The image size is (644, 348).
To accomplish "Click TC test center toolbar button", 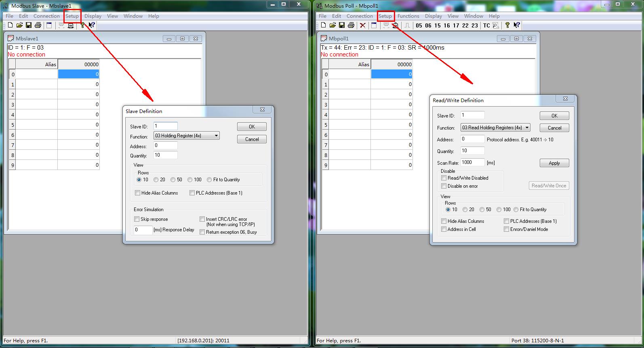I will click(x=486, y=25).
